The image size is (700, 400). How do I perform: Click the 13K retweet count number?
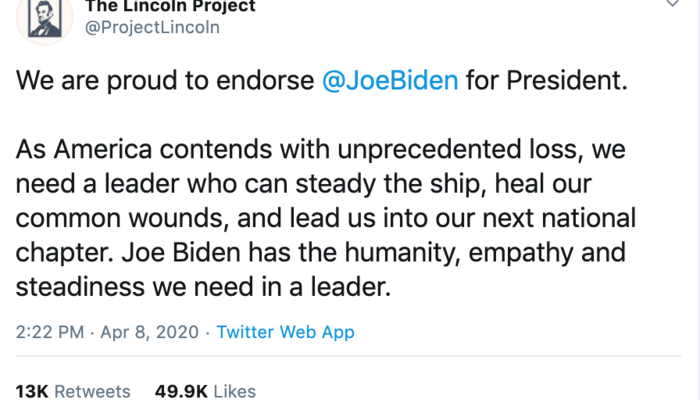pos(32,391)
